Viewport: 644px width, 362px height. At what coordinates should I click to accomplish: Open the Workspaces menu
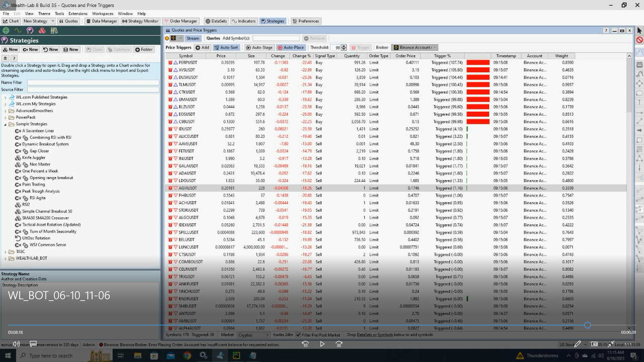click(x=102, y=14)
